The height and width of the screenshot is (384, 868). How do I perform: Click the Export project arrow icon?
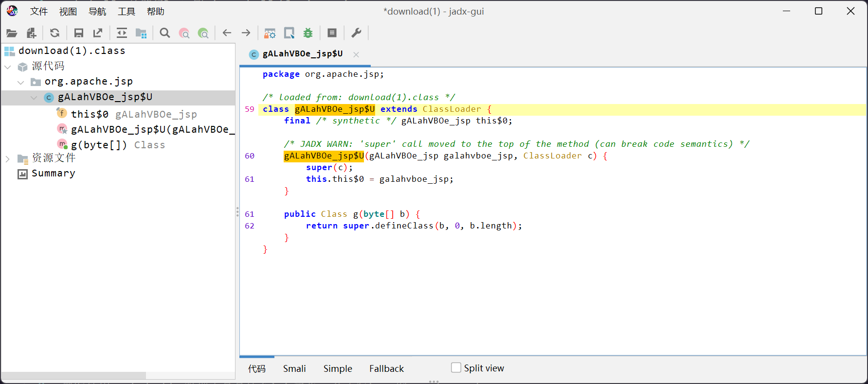pos(98,33)
